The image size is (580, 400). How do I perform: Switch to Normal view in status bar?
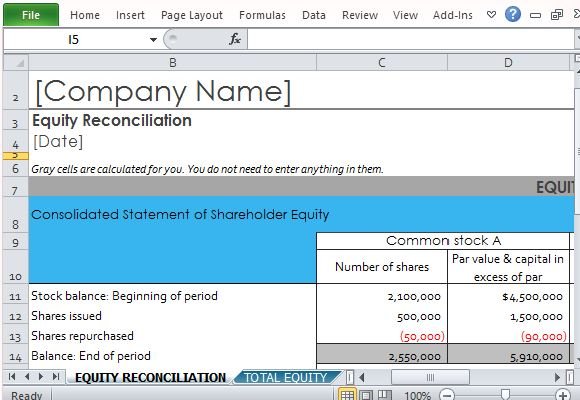click(347, 395)
